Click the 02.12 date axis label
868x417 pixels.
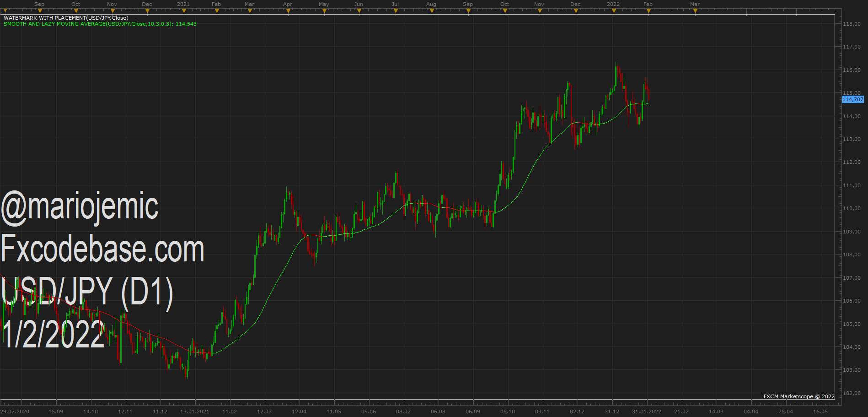click(x=577, y=412)
